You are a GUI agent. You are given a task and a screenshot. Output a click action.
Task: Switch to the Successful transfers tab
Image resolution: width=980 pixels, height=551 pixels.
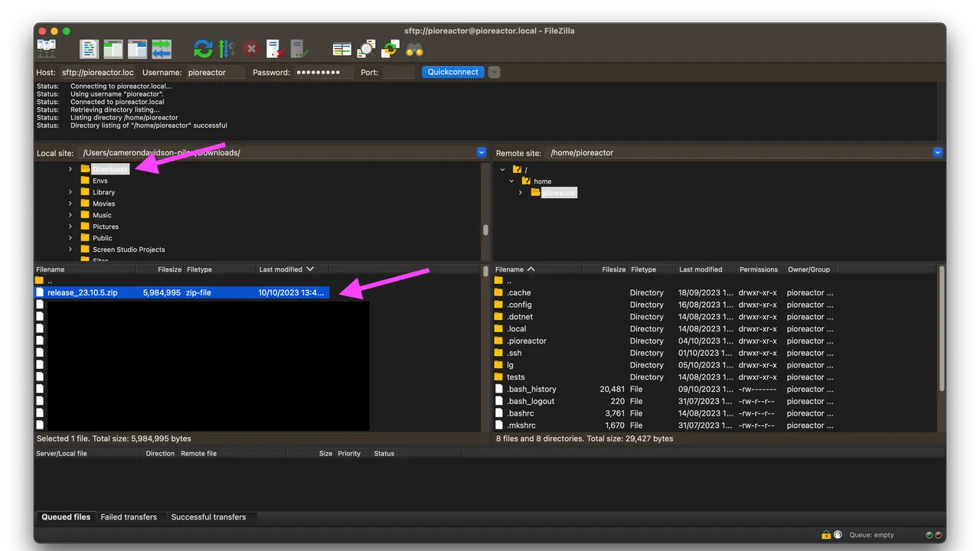point(208,517)
